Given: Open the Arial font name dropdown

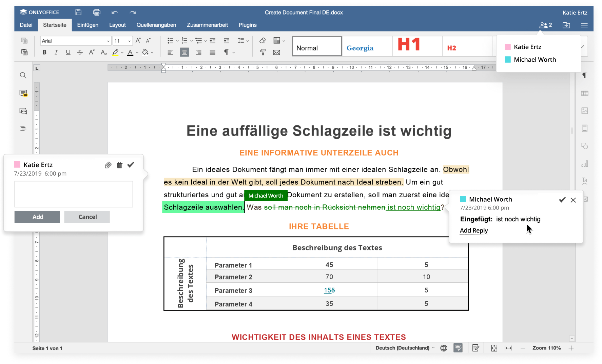Looking at the screenshot, I should tap(108, 41).
